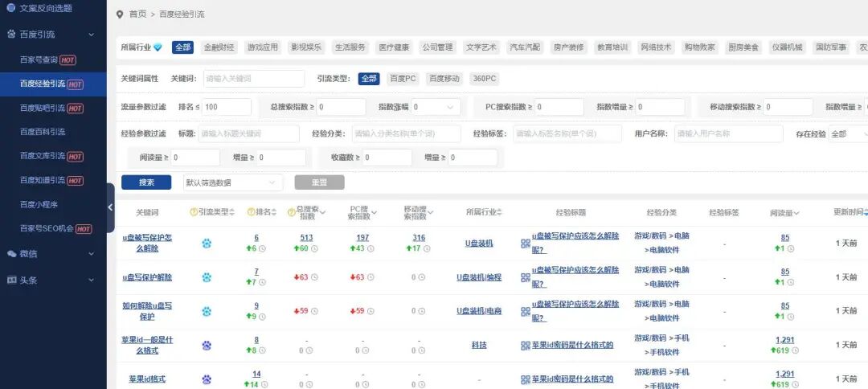This screenshot has width=868, height=389.
Task: Open 百度百科引流 in the sidebar
Action: [x=43, y=132]
